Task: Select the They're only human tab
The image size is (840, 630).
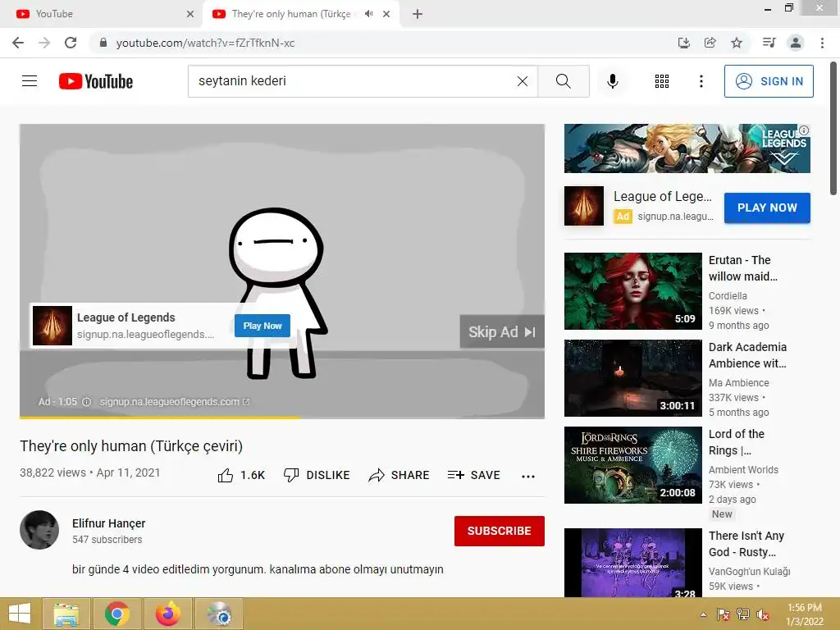Action: click(291, 14)
